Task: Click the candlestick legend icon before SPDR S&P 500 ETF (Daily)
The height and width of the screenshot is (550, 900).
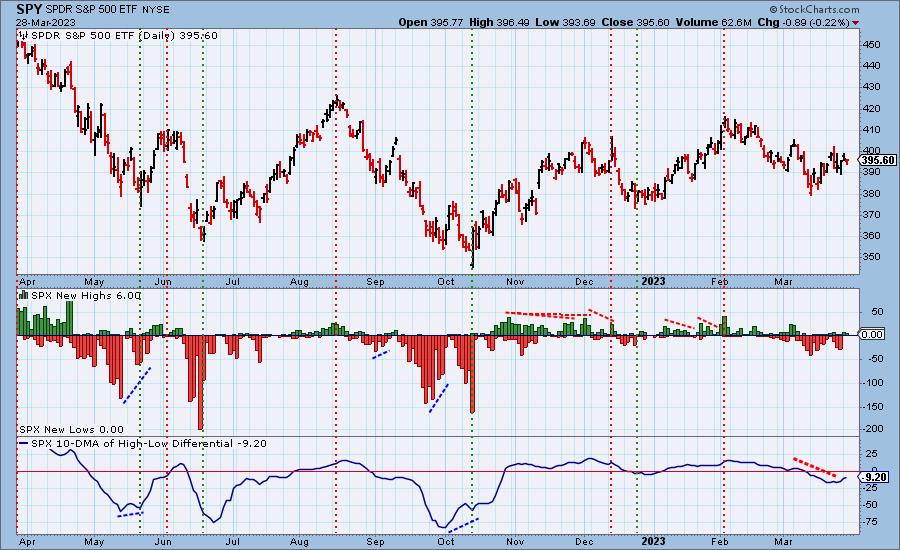Action: click(24, 36)
